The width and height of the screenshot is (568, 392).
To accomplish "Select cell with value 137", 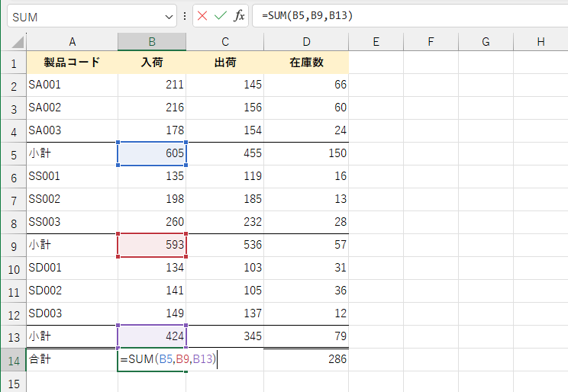I will 225,313.
